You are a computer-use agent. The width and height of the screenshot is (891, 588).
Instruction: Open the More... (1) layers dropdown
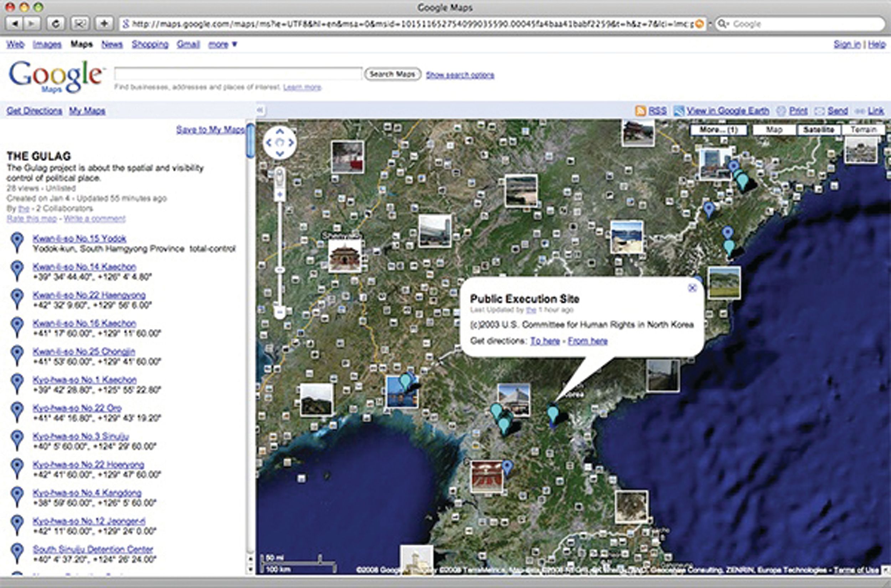[x=718, y=130]
